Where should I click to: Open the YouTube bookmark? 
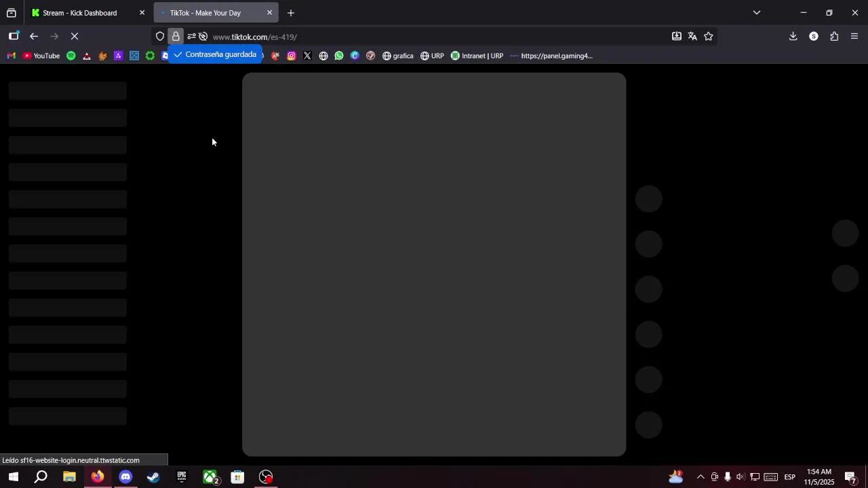[x=41, y=56]
